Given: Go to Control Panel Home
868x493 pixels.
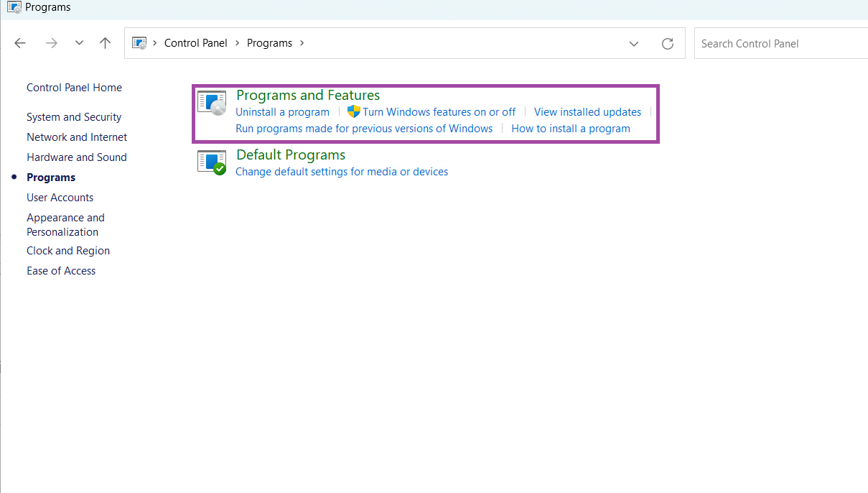Looking at the screenshot, I should tap(74, 87).
